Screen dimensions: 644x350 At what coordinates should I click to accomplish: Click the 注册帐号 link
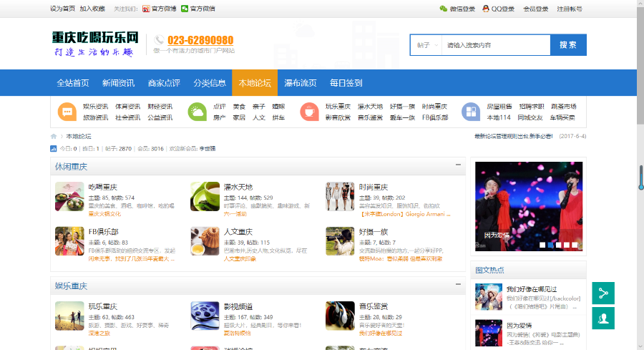coord(570,9)
